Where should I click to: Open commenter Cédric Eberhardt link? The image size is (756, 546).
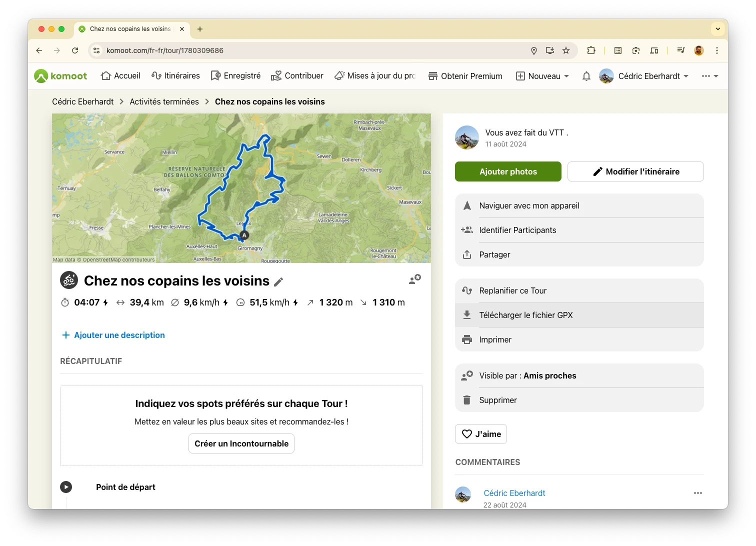click(x=514, y=493)
